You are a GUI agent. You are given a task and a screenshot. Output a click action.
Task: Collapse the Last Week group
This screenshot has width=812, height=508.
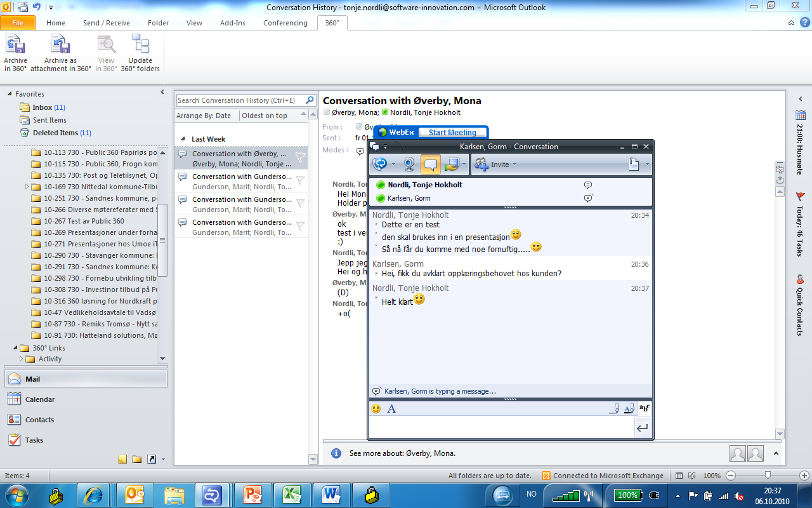coord(183,139)
